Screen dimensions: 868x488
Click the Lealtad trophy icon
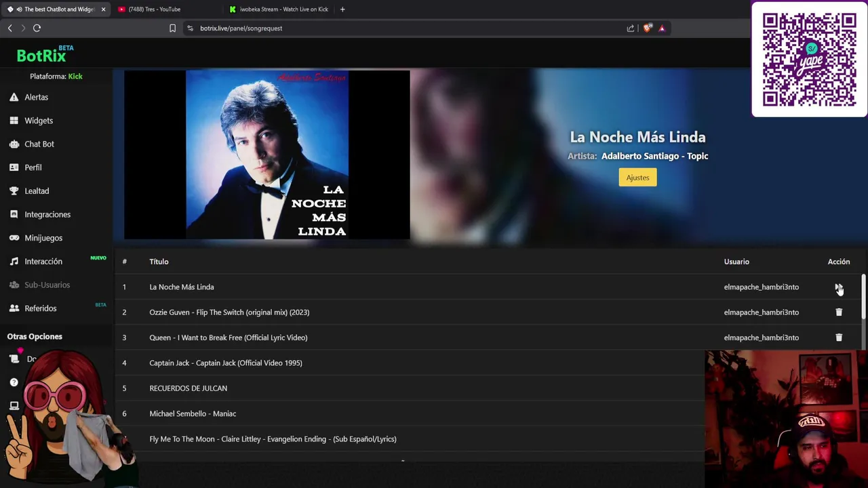coord(14,191)
